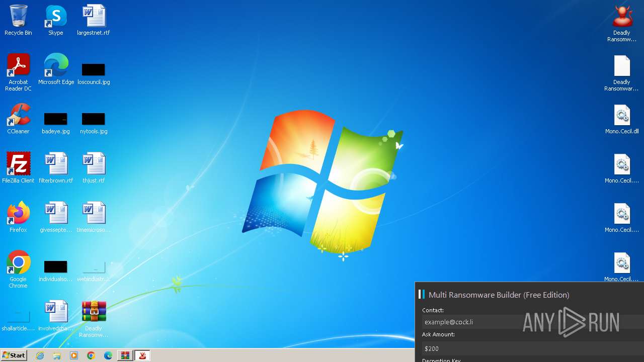The height and width of the screenshot is (362, 644).
Task: Select the Deadly Ransomw... WinRAR archive icon
Action: pos(94,319)
